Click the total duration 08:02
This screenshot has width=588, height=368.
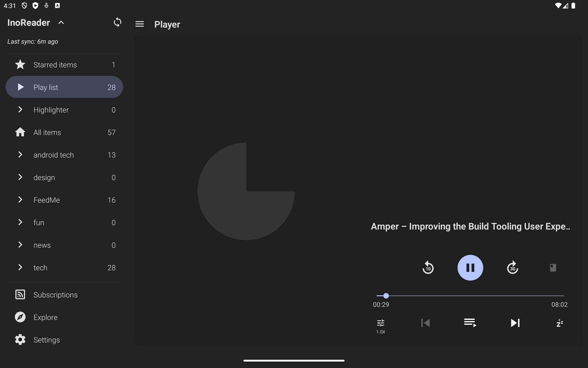559,305
